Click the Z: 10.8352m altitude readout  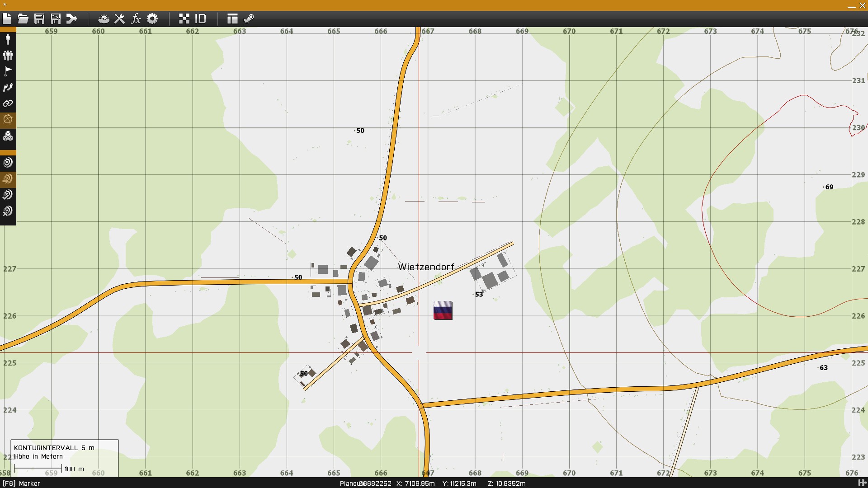pos(507,483)
